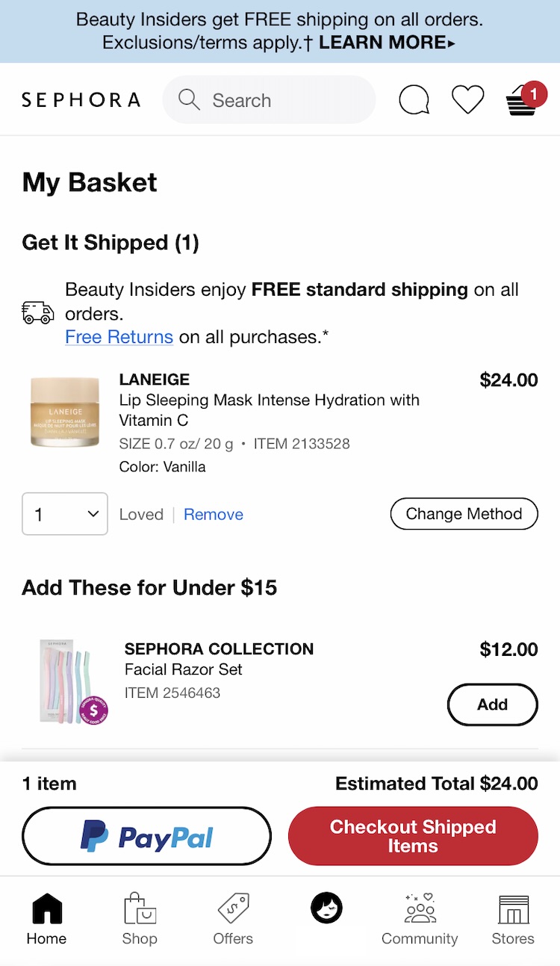Image resolution: width=560 pixels, height=966 pixels.
Task: Open the Shop bag icon
Action: click(140, 919)
